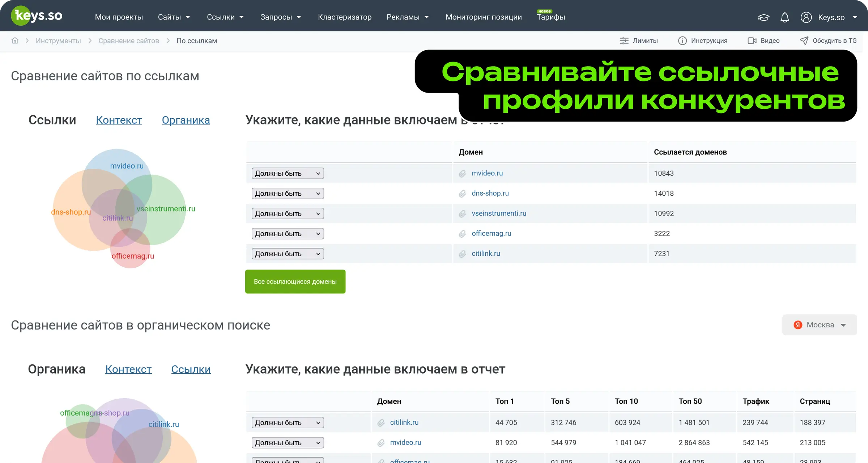Open Мои проекты menu item
This screenshot has height=463, width=868.
coord(119,17)
